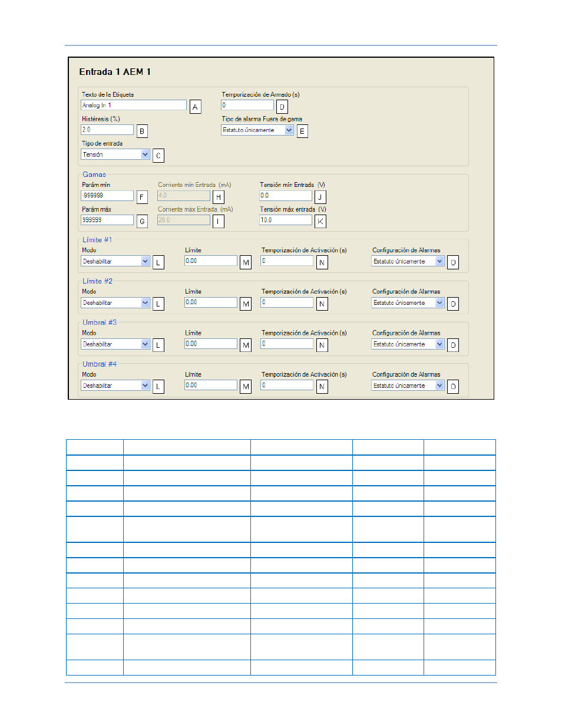Open Límite #1 Configuración de Alarmas dropdown
The width and height of the screenshot is (562, 728).
pyautogui.click(x=408, y=261)
